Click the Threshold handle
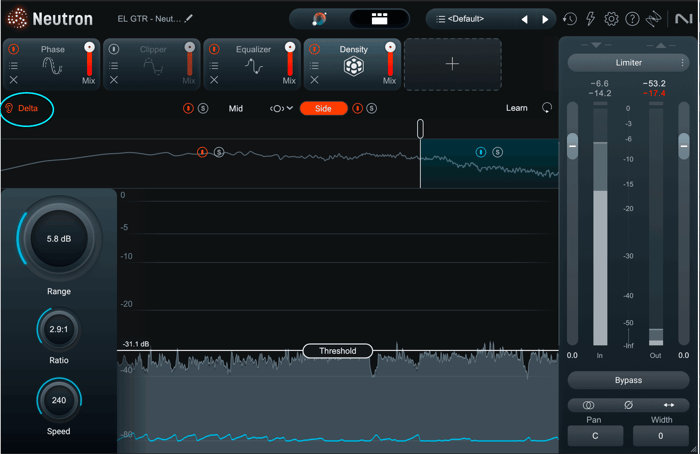Image resolution: width=700 pixels, height=454 pixels. click(x=338, y=351)
